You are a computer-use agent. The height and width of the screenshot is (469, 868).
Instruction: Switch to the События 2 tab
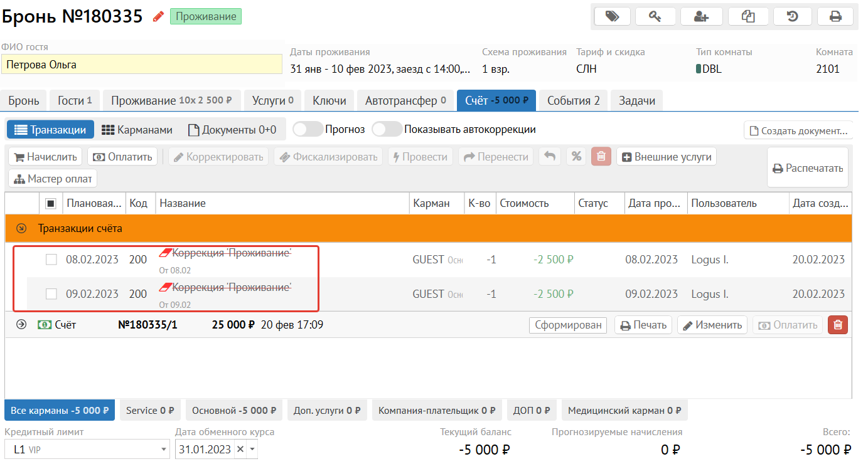coord(574,100)
